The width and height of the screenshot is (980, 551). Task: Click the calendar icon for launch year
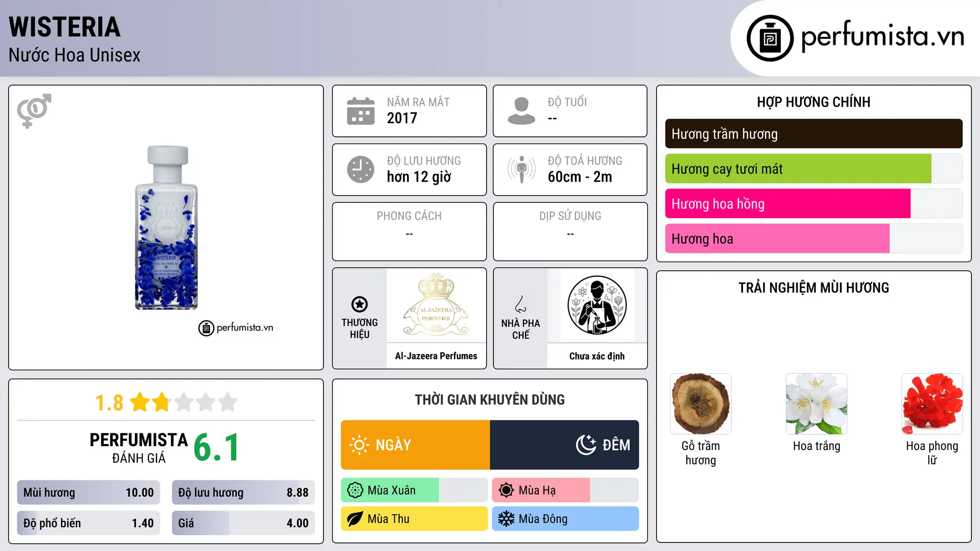[x=361, y=111]
